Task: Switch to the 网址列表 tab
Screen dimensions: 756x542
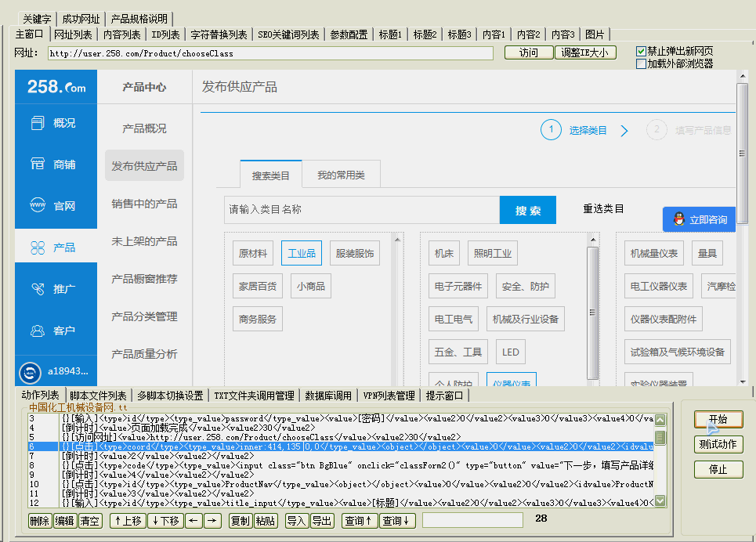Action: 73,34
